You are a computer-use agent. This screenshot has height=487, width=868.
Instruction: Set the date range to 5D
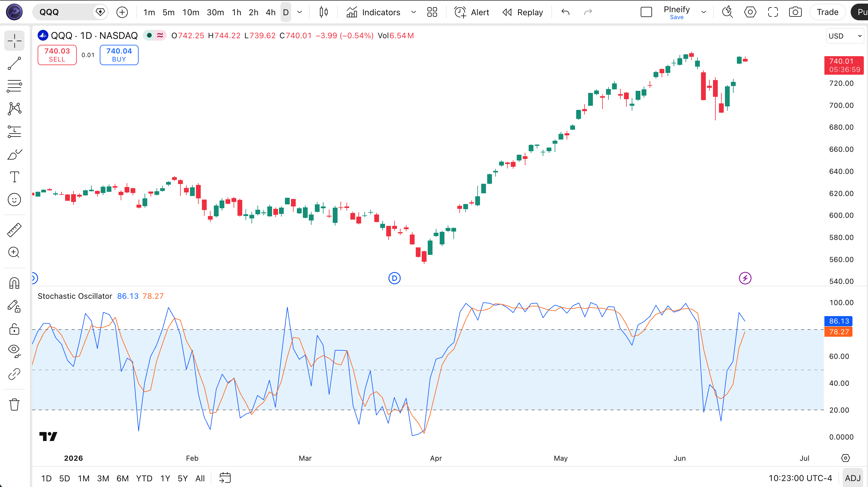click(x=65, y=478)
